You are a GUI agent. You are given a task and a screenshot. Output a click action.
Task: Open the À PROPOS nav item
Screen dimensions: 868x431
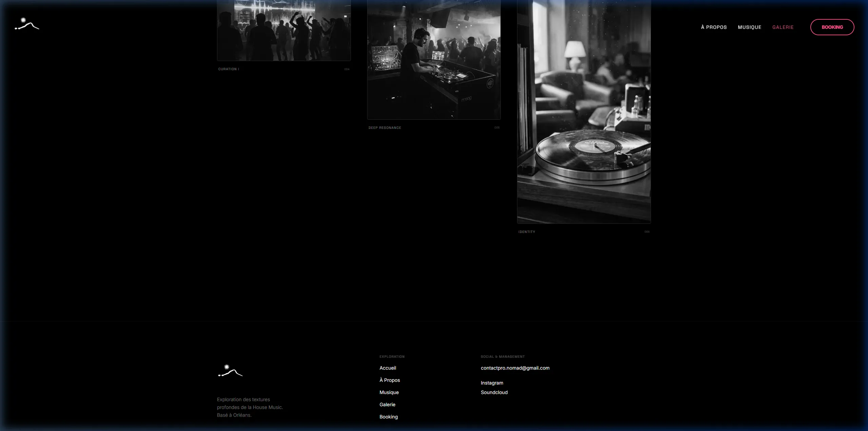(714, 27)
